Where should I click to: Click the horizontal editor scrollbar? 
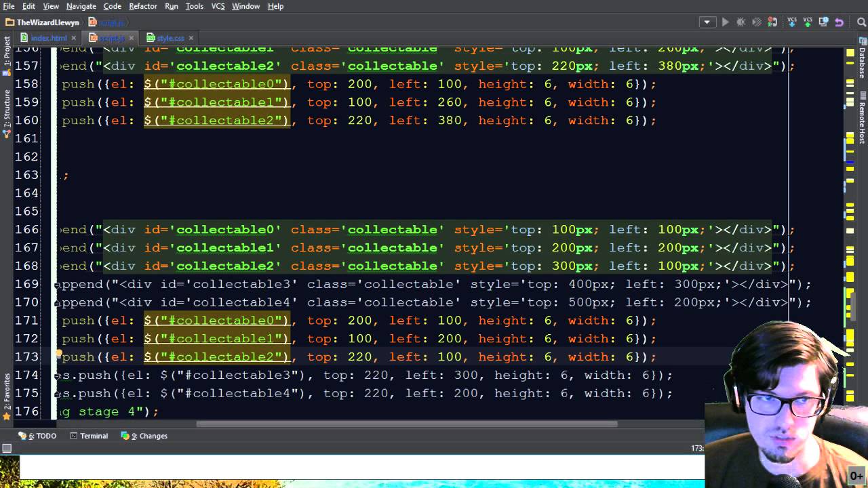pos(407,424)
